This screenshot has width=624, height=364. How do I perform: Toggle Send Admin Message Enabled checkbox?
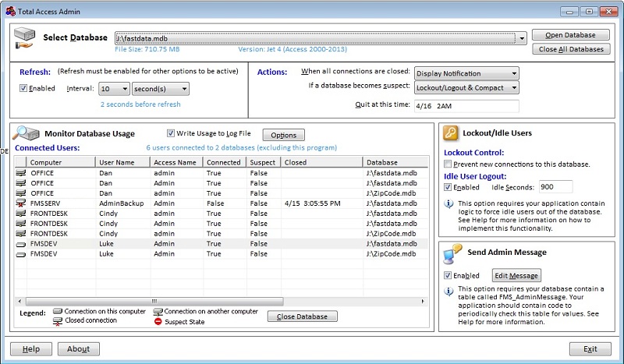click(x=448, y=275)
